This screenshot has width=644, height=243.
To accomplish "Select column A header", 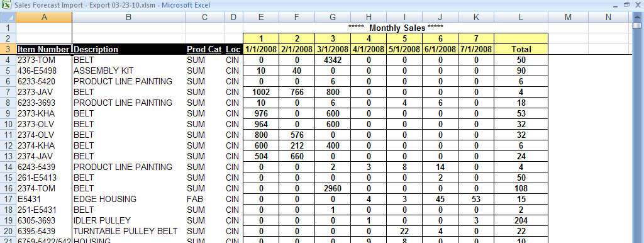I will click(x=44, y=17).
